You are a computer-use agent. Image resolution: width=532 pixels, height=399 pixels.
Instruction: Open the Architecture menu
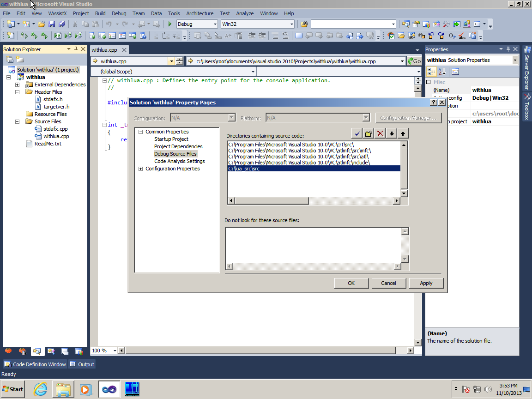pyautogui.click(x=200, y=13)
